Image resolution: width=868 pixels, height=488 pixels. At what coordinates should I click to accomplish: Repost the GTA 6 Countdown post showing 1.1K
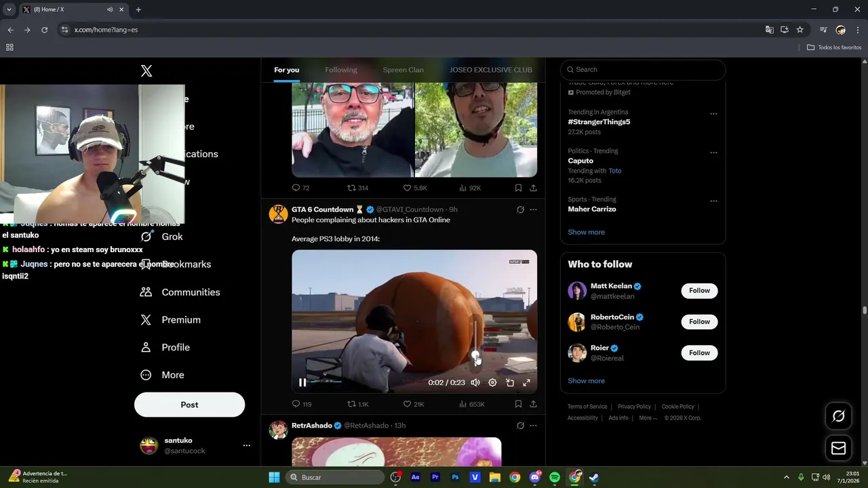click(x=358, y=404)
